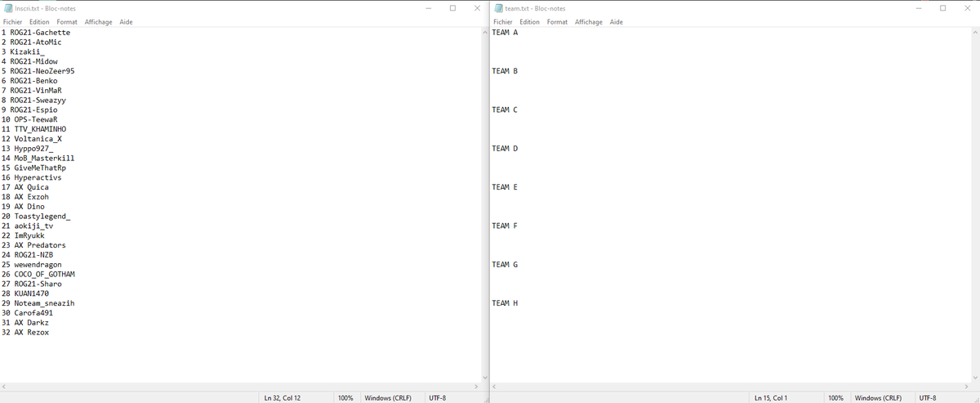Click 'Ln 32, Col 12' in Inscri.txt status bar
The width and height of the screenshot is (980, 403).
tap(283, 398)
